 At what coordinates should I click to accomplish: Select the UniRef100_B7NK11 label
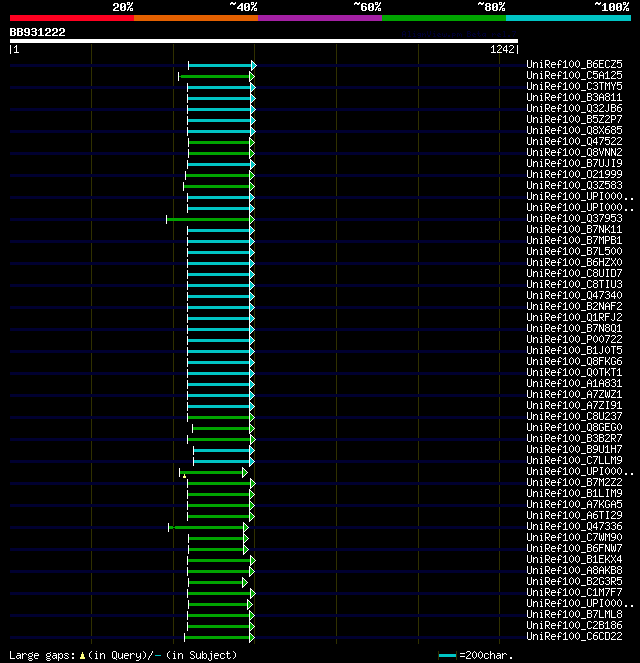(x=574, y=229)
